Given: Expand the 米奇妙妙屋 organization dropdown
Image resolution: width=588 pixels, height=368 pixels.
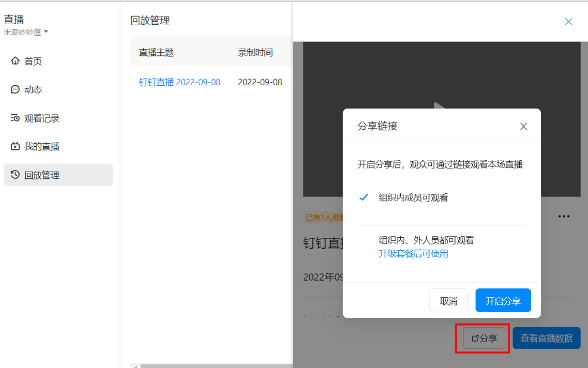Looking at the screenshot, I should pos(26,32).
